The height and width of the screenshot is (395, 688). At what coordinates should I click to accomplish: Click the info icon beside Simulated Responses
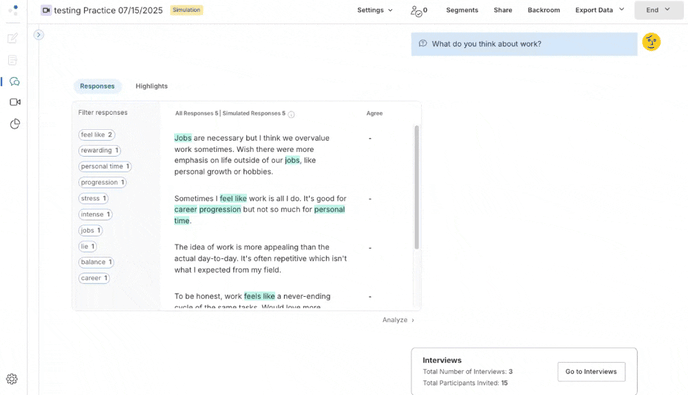coord(291,114)
